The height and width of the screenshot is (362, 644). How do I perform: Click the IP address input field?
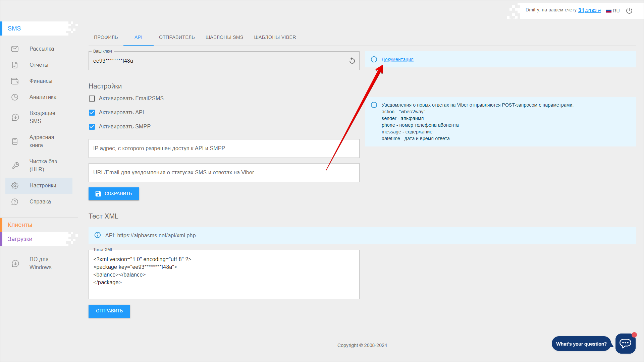(x=224, y=148)
